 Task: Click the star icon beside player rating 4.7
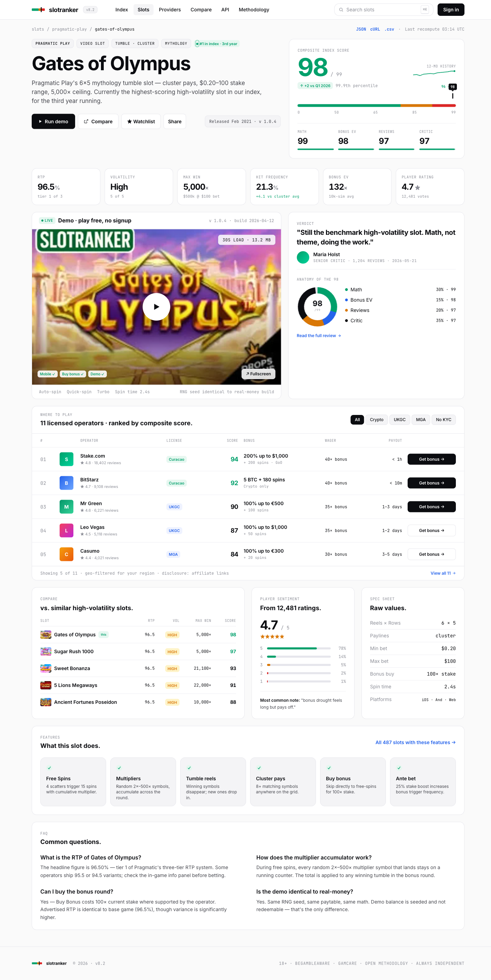coord(418,188)
